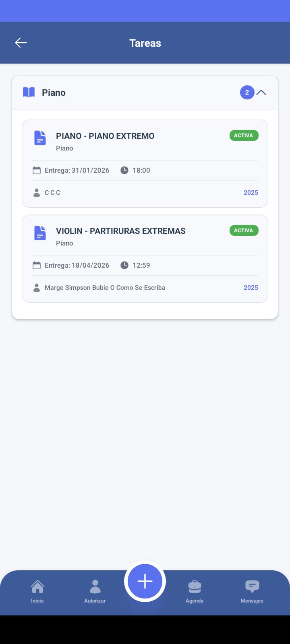Image resolution: width=290 pixels, height=644 pixels.
Task: Click the ACTIVA badge on PIANO EXTREMO
Action: click(244, 136)
